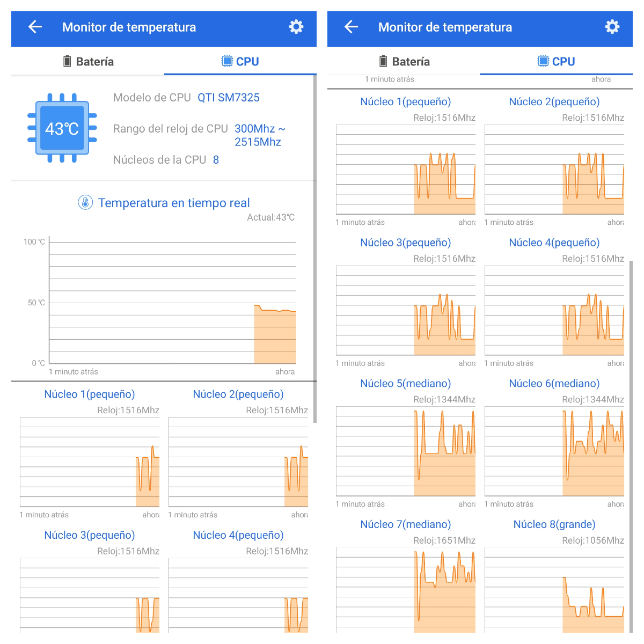
Task: Click thermometer icon beside Temperatura en tiempo real
Action: point(85,203)
